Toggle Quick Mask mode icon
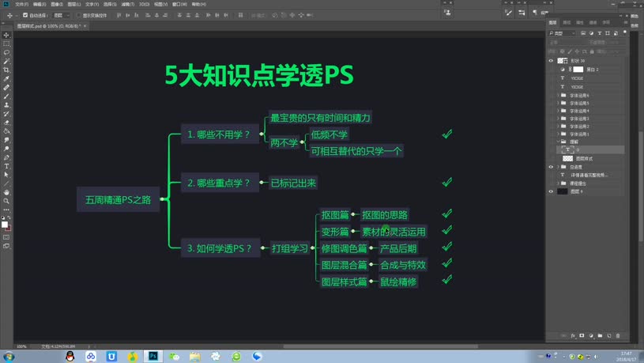The image size is (644, 363). point(6,237)
